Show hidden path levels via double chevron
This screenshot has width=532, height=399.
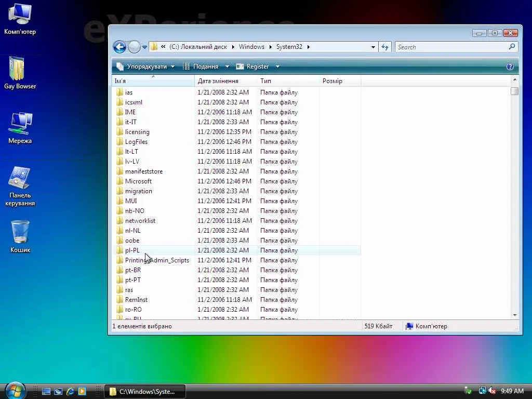[x=163, y=47]
